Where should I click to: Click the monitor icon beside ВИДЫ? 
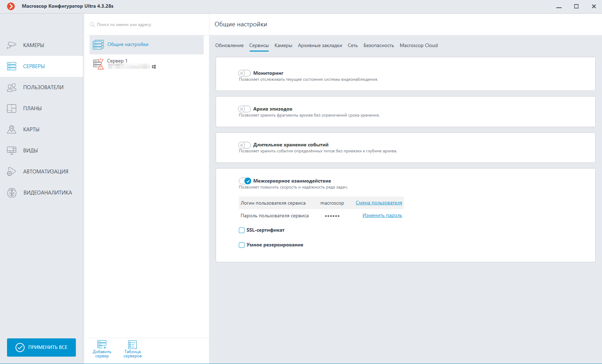click(x=12, y=151)
